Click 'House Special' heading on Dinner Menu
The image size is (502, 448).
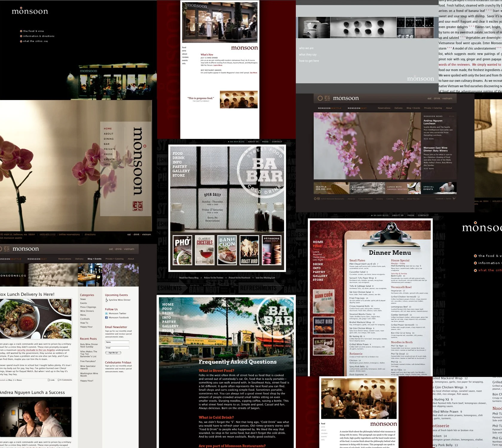point(400,260)
